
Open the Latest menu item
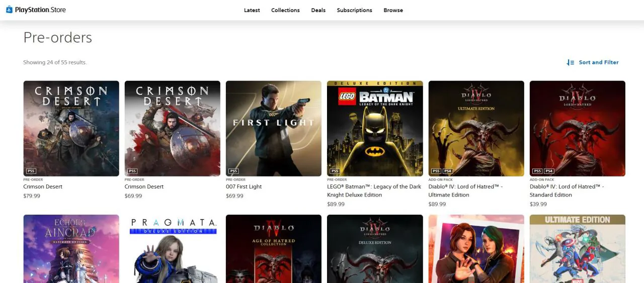pos(252,10)
